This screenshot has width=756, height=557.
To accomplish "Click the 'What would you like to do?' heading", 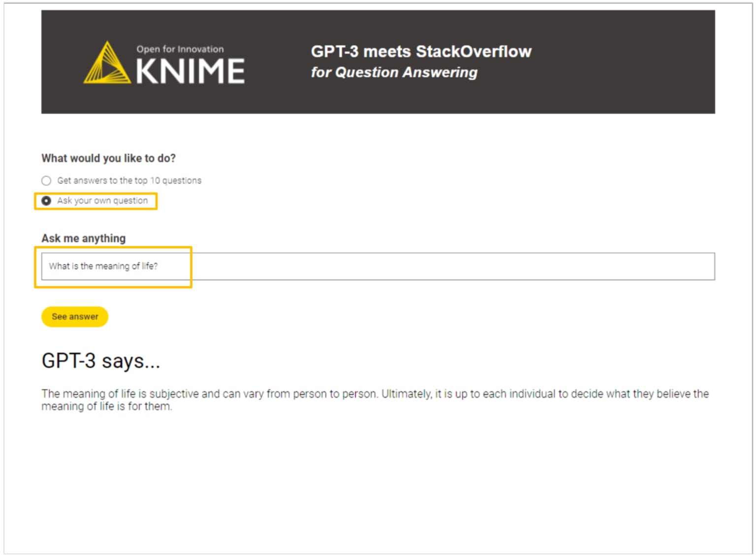I will pyautogui.click(x=108, y=158).
